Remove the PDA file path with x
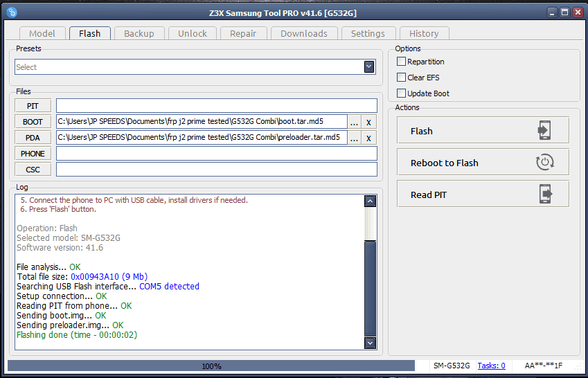The width and height of the screenshot is (588, 378). click(368, 138)
